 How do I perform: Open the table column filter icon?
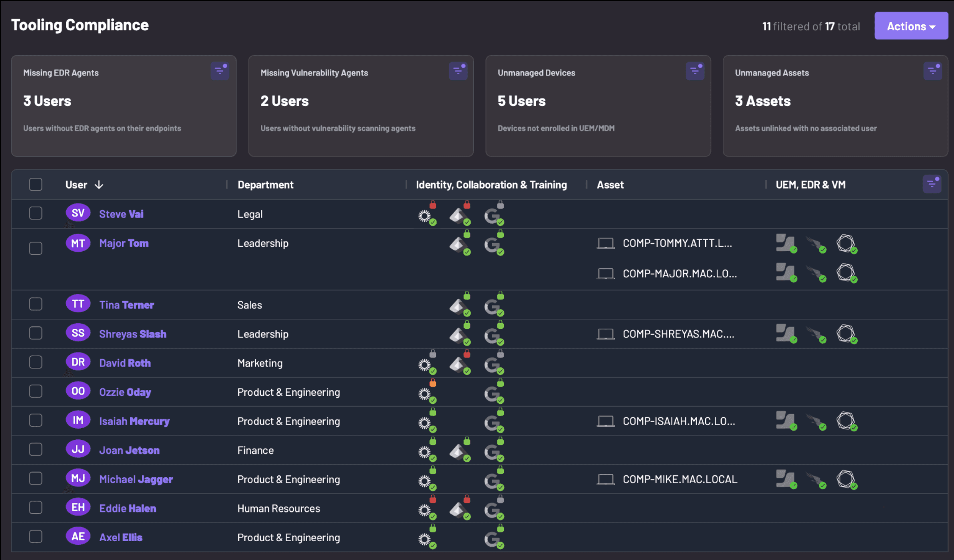(932, 184)
